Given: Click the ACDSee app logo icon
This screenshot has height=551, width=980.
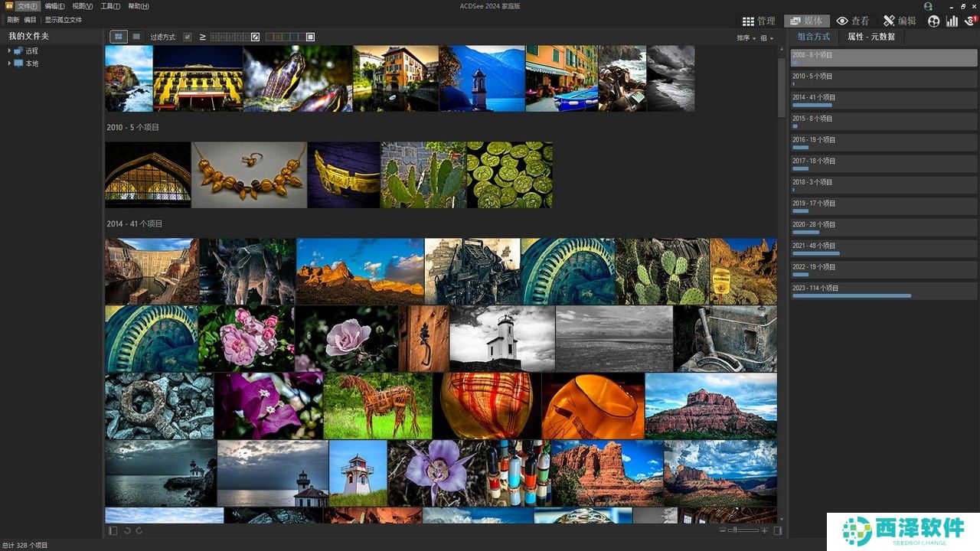Looking at the screenshot, I should [8, 5].
